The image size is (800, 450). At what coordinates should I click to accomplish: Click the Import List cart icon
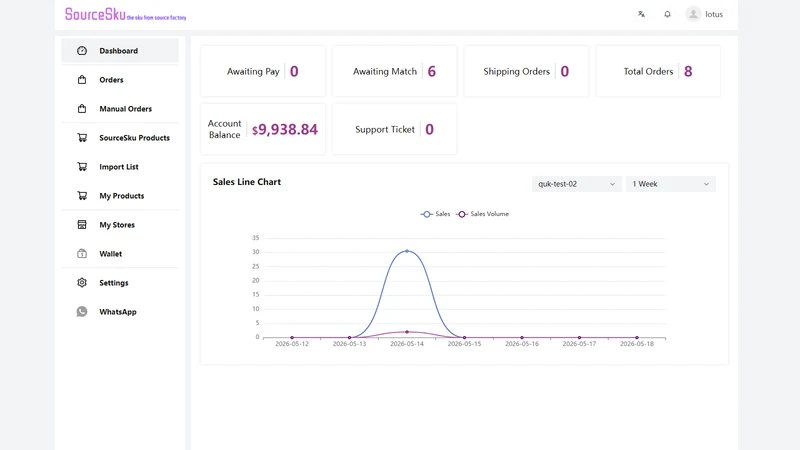coord(82,167)
